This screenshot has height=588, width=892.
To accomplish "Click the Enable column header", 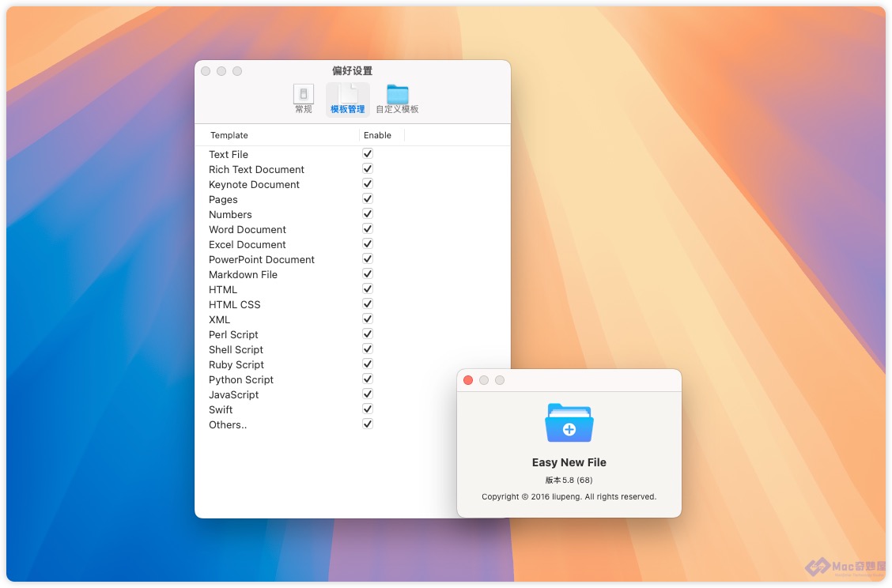I will coord(378,135).
